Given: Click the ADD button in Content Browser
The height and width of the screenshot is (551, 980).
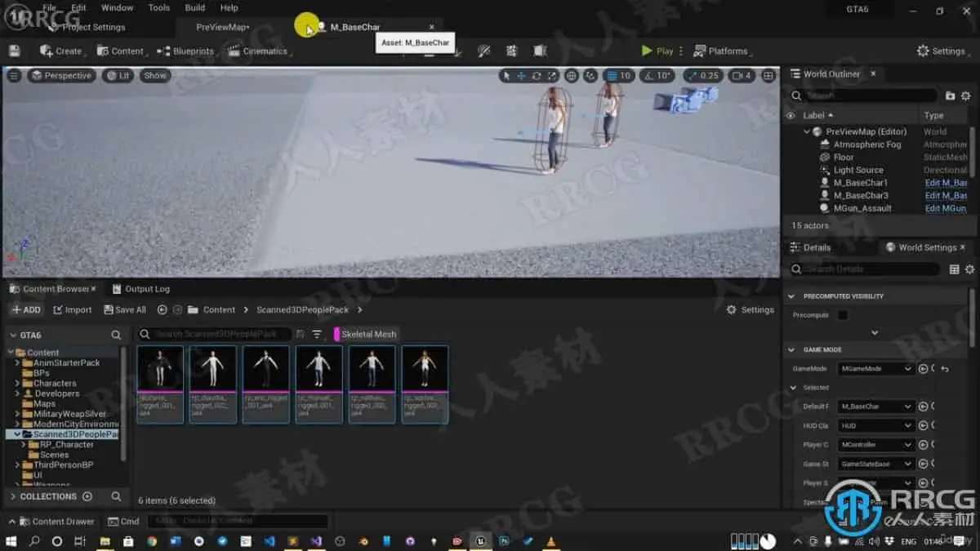Looking at the screenshot, I should pos(25,309).
